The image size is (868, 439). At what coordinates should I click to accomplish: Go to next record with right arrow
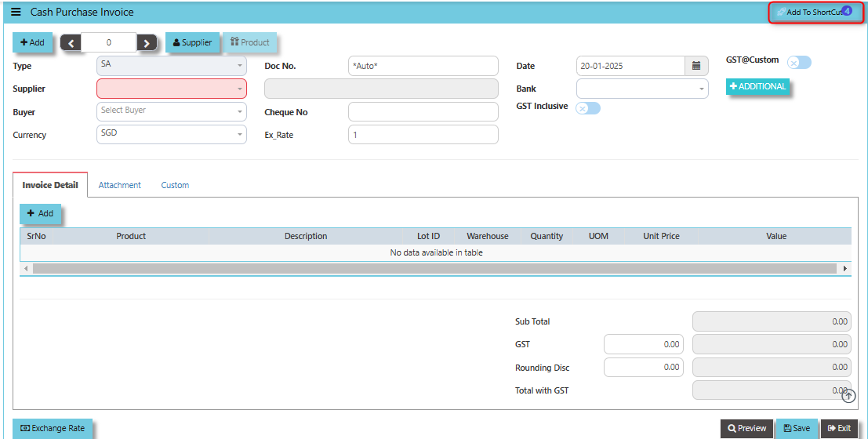pos(147,42)
